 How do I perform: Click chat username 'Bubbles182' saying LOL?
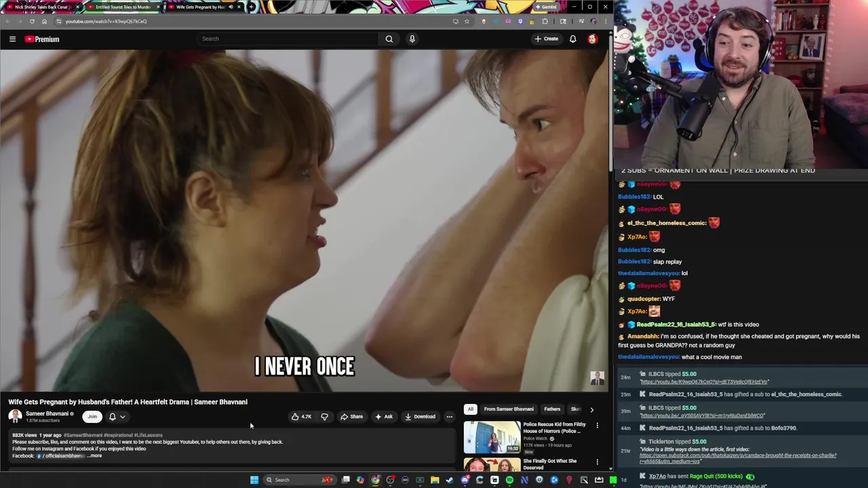[634, 197]
